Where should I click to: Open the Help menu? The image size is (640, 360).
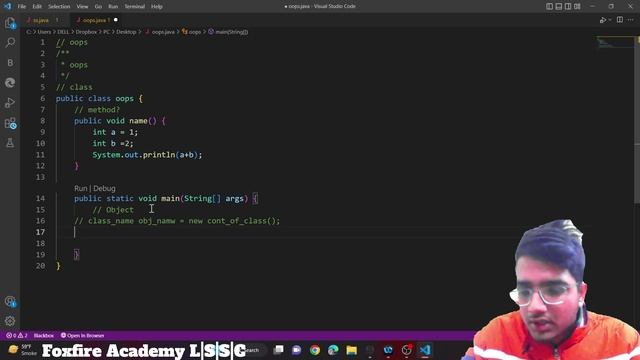(157, 7)
